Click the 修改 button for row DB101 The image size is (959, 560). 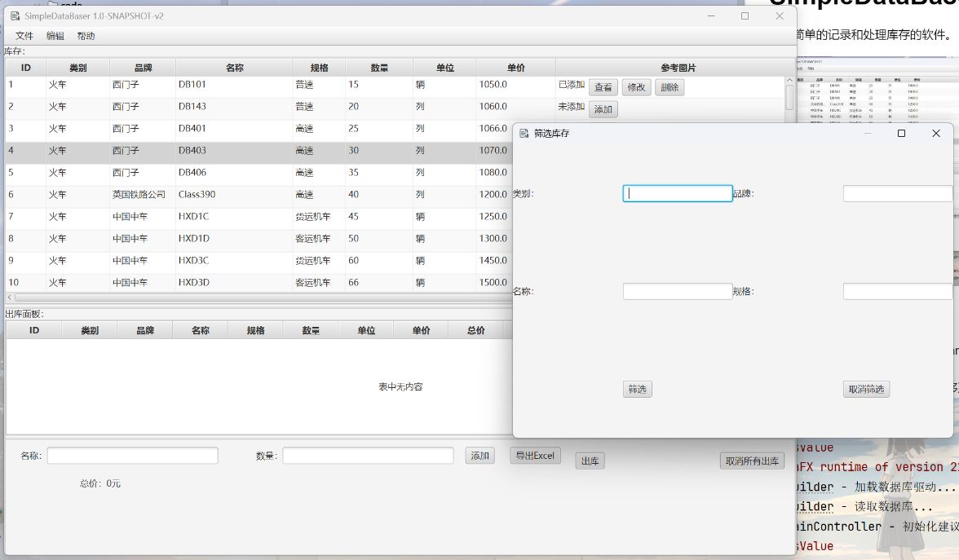(x=636, y=86)
